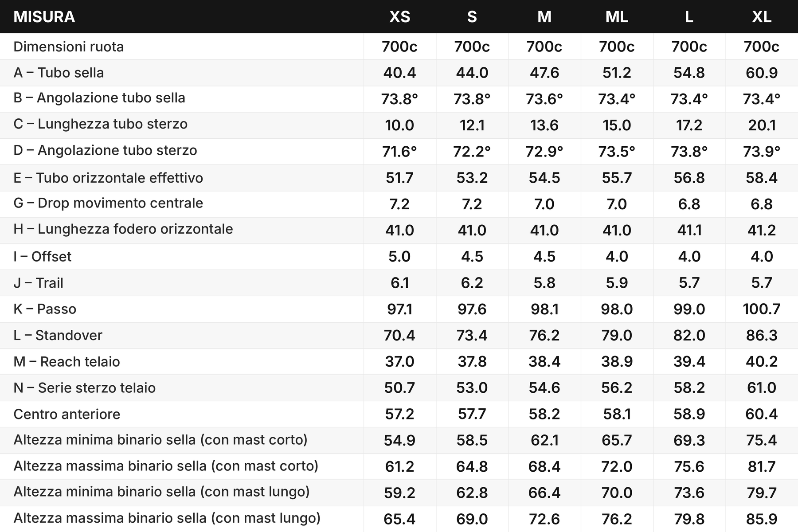The height and width of the screenshot is (532, 798).
Task: Click the MISURA column header
Action: [x=44, y=17]
